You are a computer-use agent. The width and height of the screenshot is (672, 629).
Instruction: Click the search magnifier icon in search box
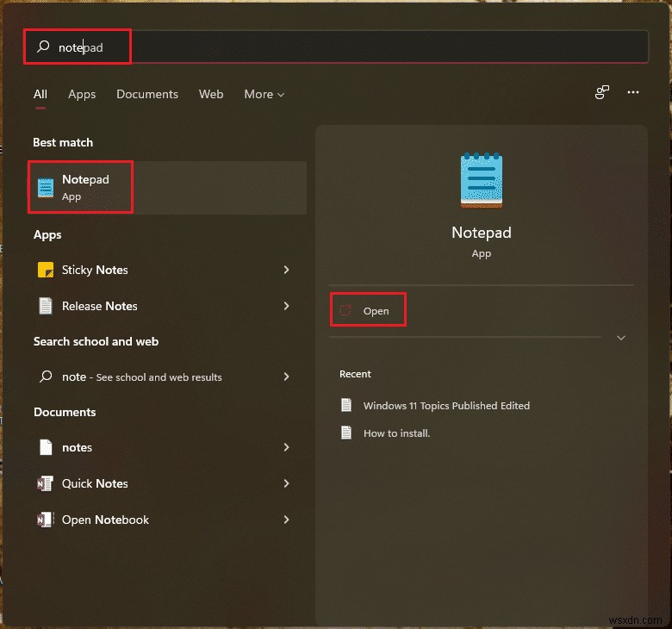tap(43, 47)
